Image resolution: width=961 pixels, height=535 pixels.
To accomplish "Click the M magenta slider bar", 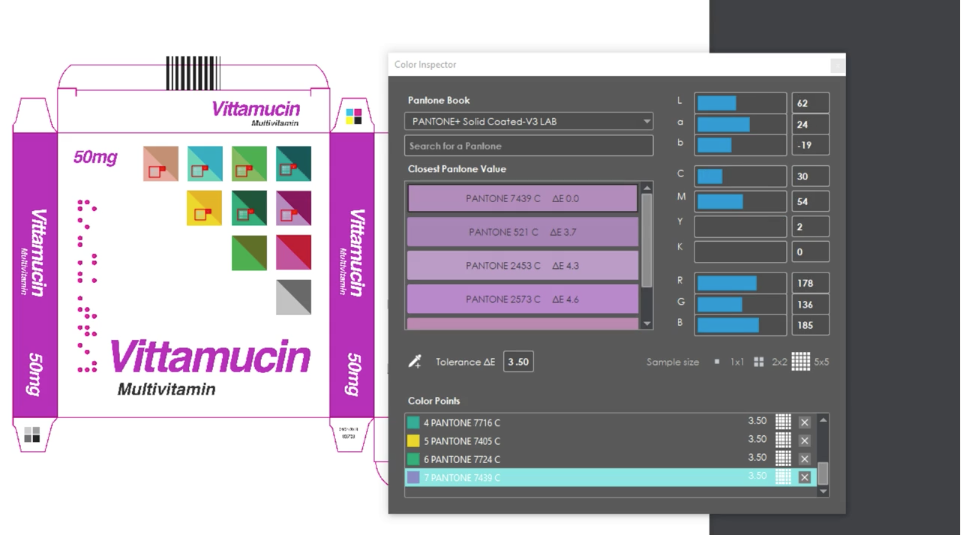I will tap(740, 202).
